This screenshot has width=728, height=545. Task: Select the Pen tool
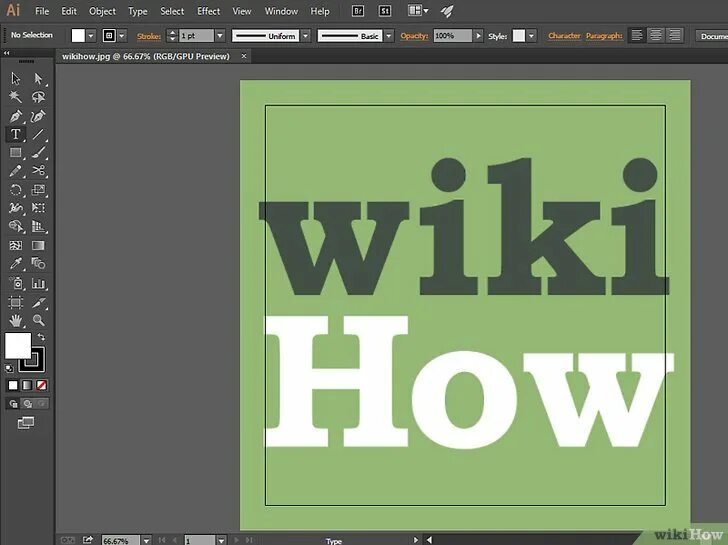click(15, 116)
